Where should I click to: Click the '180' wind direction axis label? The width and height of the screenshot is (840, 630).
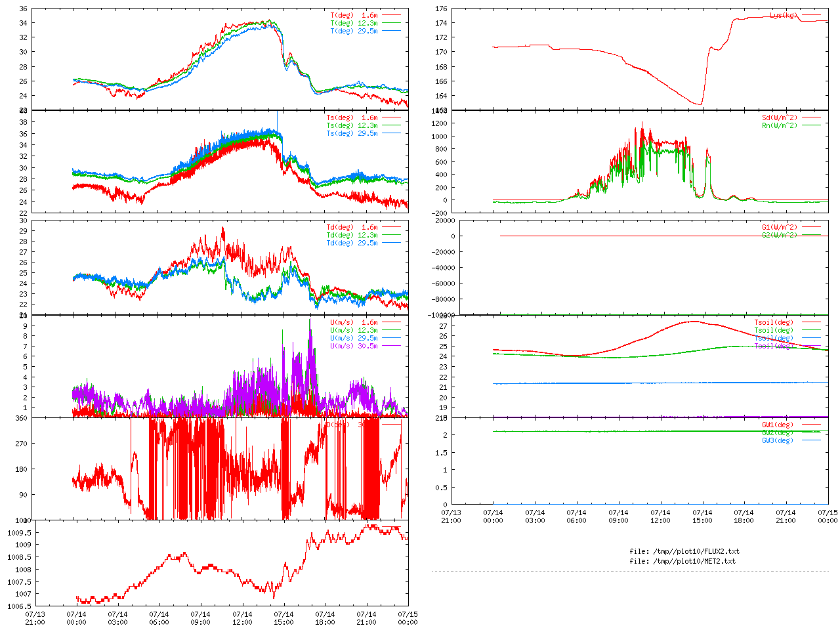tap(22, 469)
